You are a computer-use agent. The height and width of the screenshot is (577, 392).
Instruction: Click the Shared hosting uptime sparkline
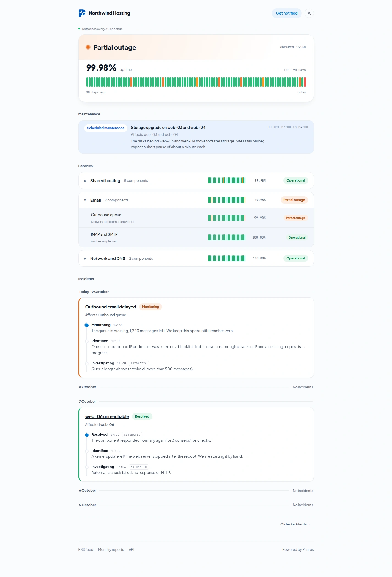click(x=227, y=180)
